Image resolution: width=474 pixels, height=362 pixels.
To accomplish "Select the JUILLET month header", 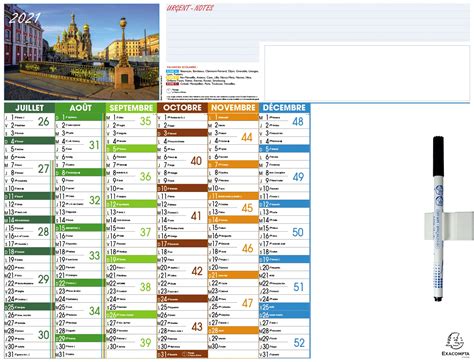I will pos(30,108).
